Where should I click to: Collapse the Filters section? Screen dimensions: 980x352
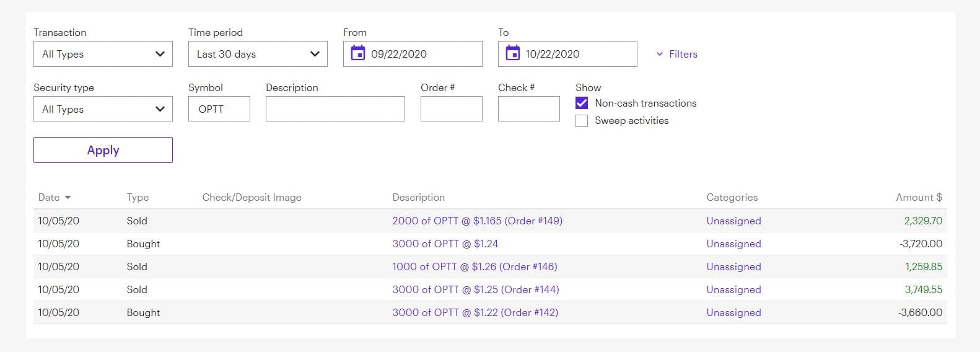click(x=676, y=55)
